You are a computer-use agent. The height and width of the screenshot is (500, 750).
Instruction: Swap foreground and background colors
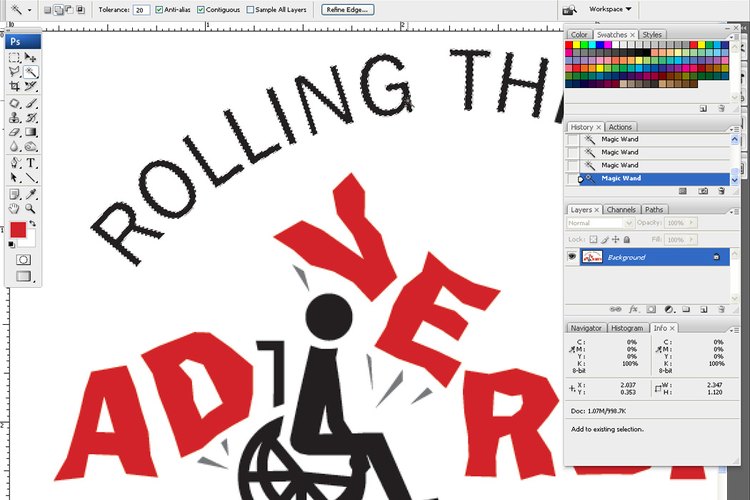click(33, 223)
